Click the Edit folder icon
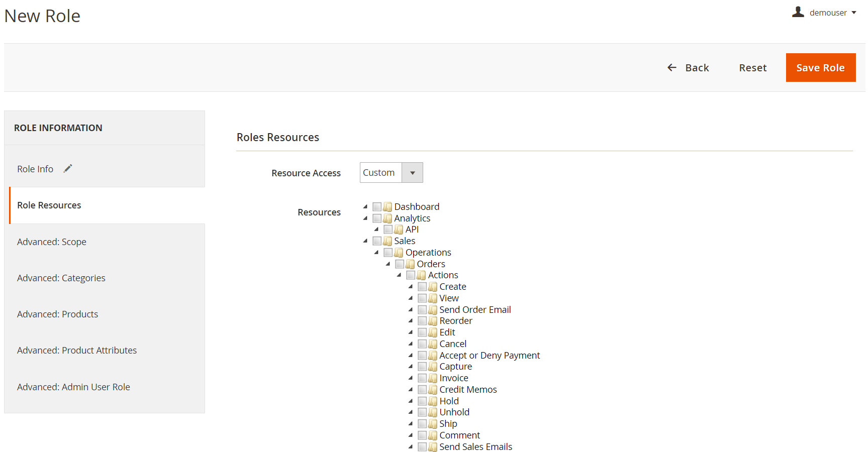Image resolution: width=868 pixels, height=452 pixels. pyautogui.click(x=433, y=332)
